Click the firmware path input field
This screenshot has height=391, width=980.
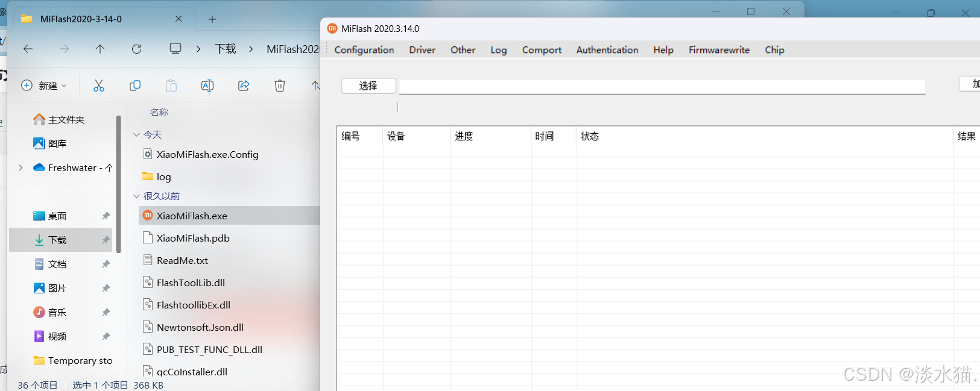coord(662,87)
